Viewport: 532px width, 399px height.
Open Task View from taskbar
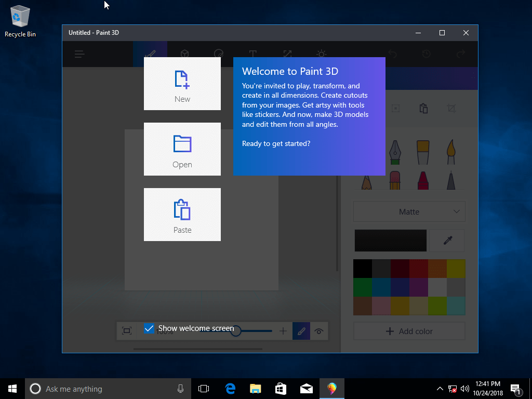point(204,389)
